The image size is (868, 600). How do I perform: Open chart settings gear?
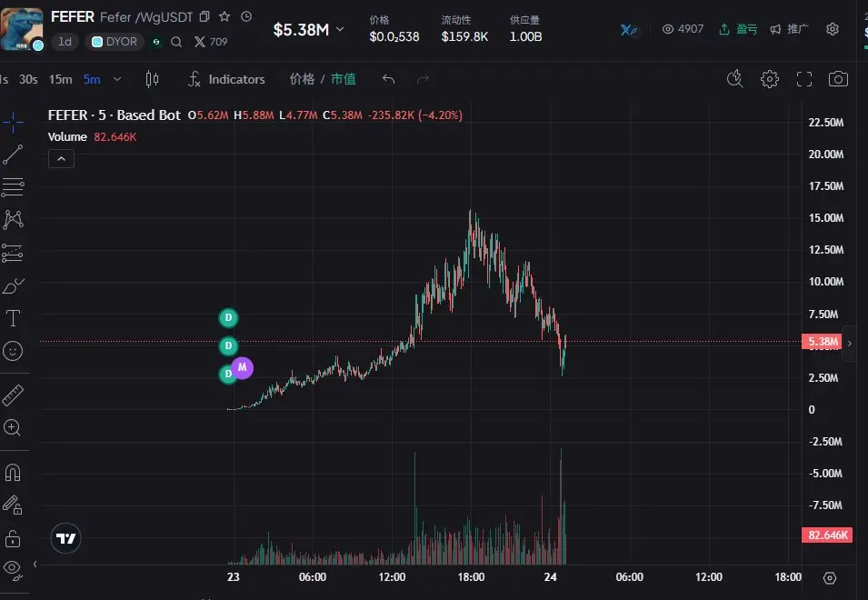pos(770,79)
